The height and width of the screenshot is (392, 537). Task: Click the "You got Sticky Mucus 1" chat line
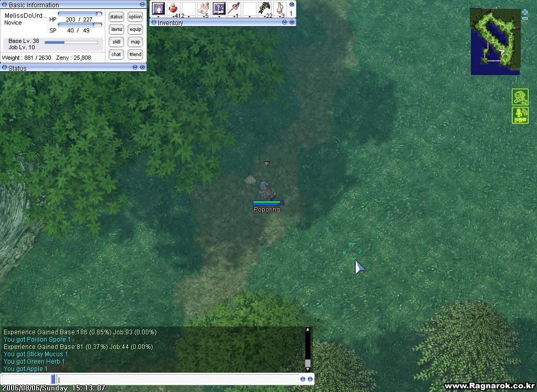pos(36,354)
